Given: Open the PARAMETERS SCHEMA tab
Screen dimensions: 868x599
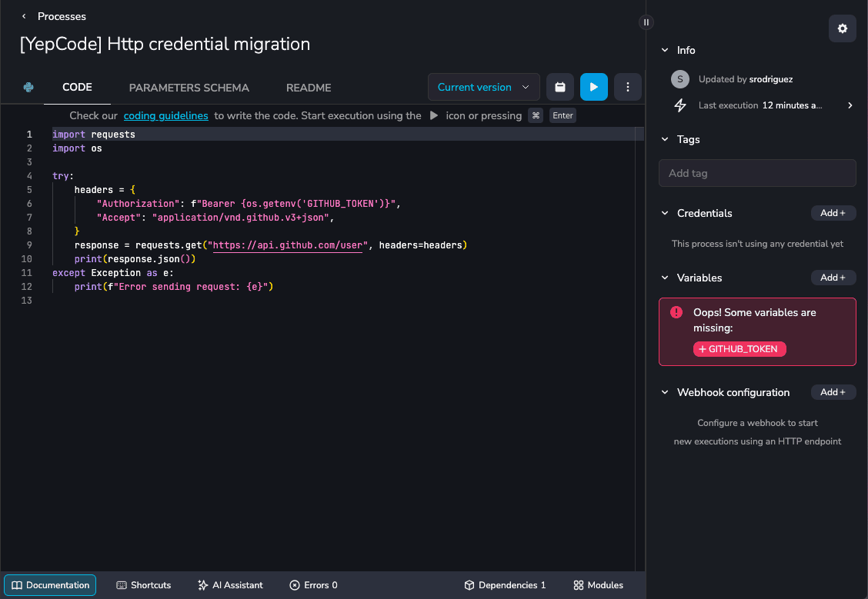Looking at the screenshot, I should [189, 88].
